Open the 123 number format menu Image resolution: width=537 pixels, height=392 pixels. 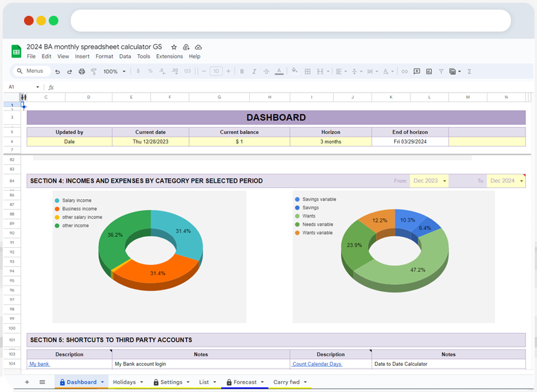[x=187, y=71]
